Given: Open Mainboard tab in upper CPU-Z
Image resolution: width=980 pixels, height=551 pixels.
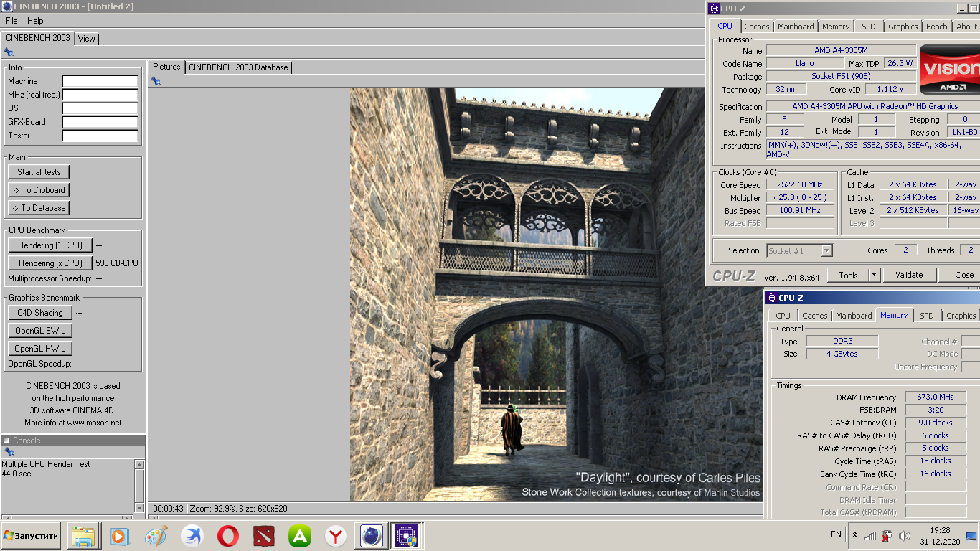Looking at the screenshot, I should [x=796, y=27].
